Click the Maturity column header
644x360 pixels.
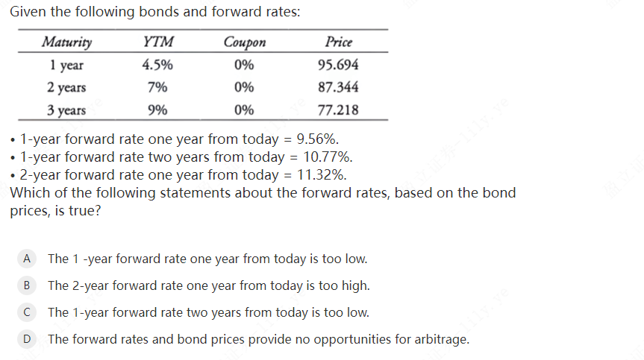[x=67, y=42]
